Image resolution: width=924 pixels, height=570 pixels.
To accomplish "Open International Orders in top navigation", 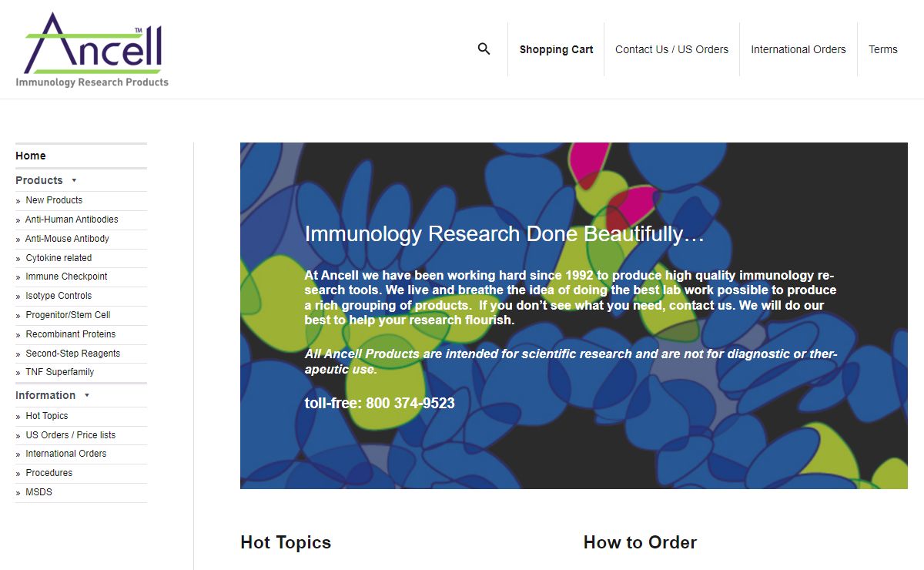I will (798, 49).
